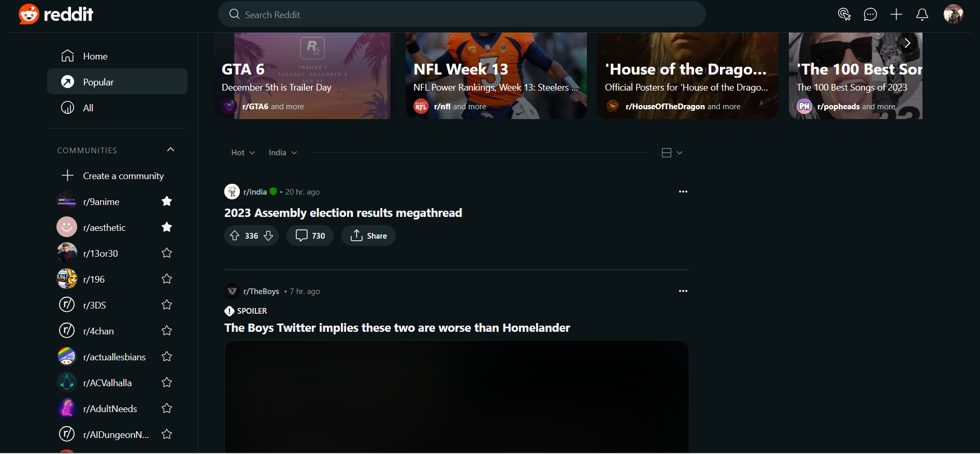Share the Assembly election megathread
Screen dimensions: 980x454
tap(368, 236)
